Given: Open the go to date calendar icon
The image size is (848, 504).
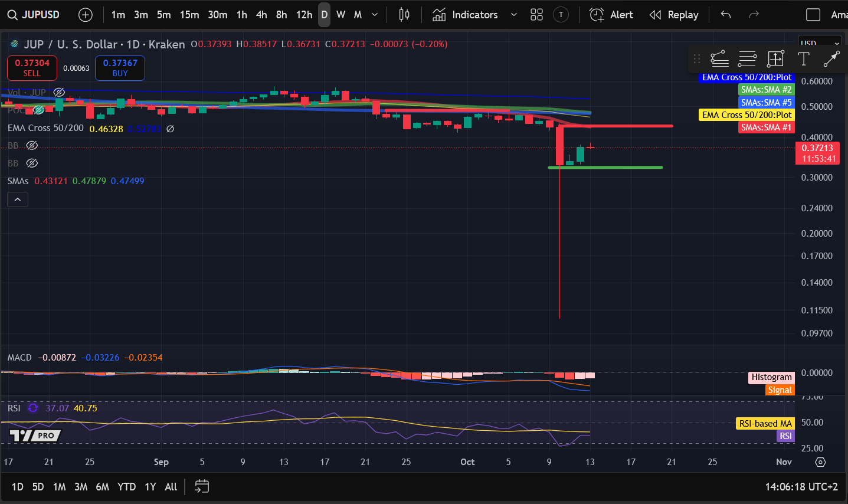Looking at the screenshot, I should click(202, 486).
